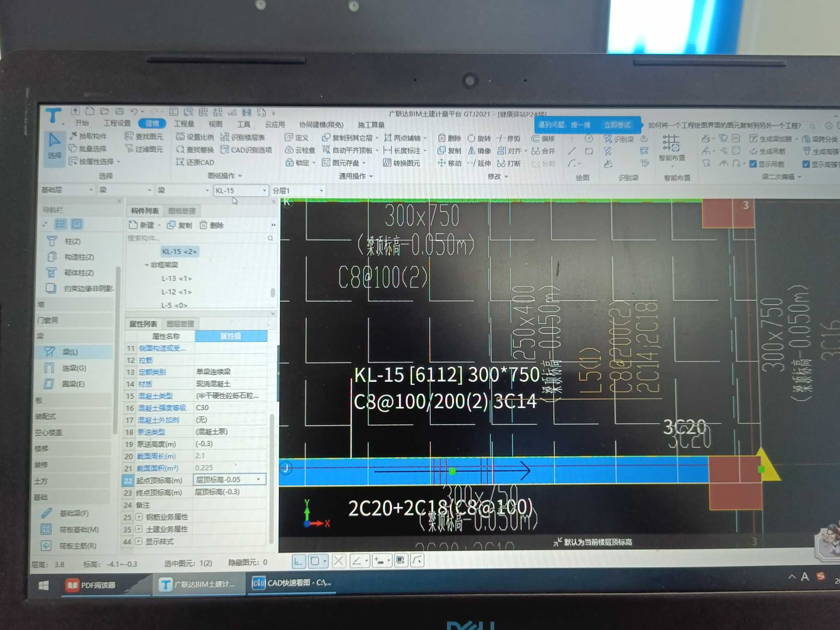Click 转换图元 convert element
The width and height of the screenshot is (840, 630).
tap(402, 163)
